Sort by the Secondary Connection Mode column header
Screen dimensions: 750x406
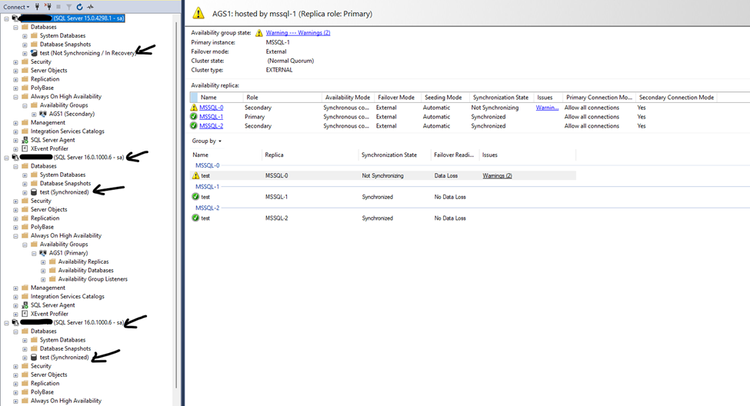click(676, 98)
